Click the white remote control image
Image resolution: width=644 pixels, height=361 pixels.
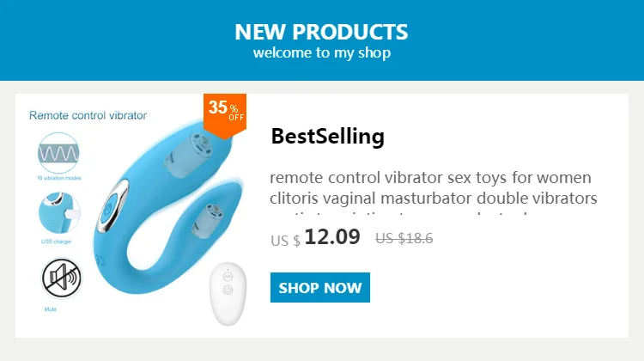click(228, 294)
